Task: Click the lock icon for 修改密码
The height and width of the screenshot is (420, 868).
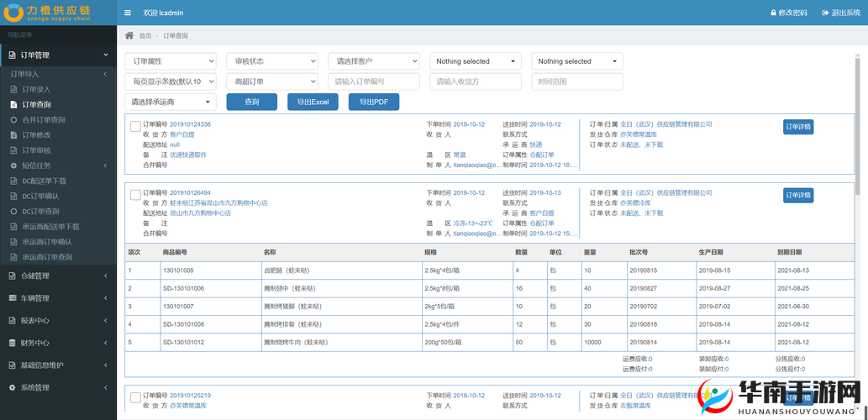Action: (x=773, y=13)
